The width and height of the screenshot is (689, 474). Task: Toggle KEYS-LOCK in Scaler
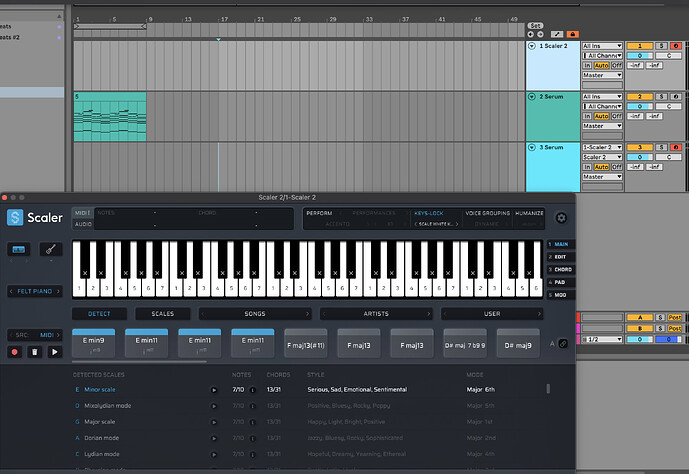tap(429, 213)
